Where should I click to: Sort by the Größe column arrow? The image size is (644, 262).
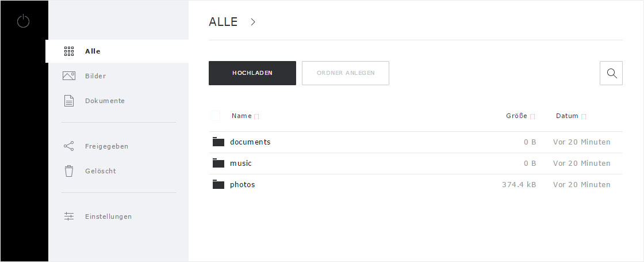532,117
